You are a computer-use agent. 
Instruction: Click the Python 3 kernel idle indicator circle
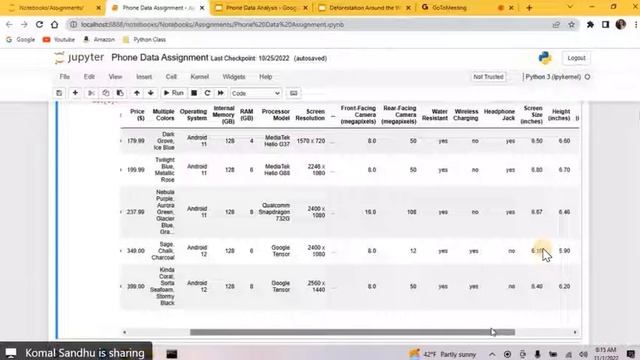tap(587, 77)
